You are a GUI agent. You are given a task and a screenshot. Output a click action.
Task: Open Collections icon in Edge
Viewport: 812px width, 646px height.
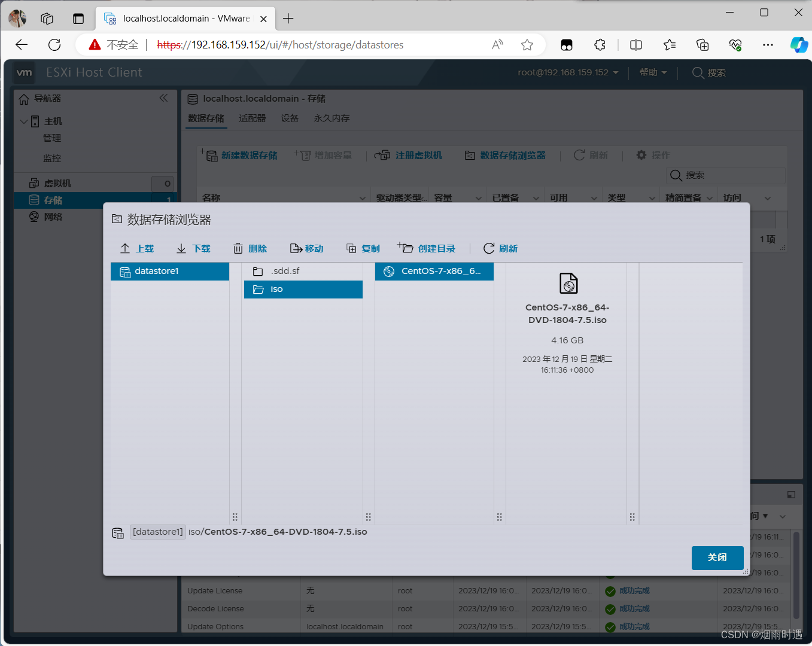pos(702,45)
